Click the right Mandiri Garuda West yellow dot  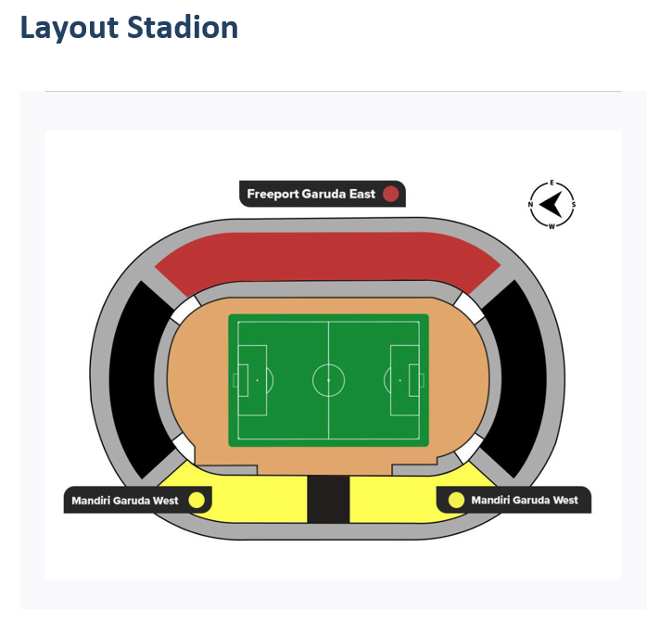click(x=456, y=500)
